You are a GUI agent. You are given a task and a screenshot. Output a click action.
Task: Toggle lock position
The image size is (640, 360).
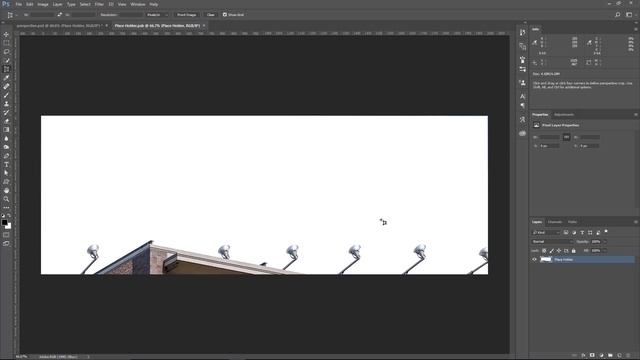559,251
